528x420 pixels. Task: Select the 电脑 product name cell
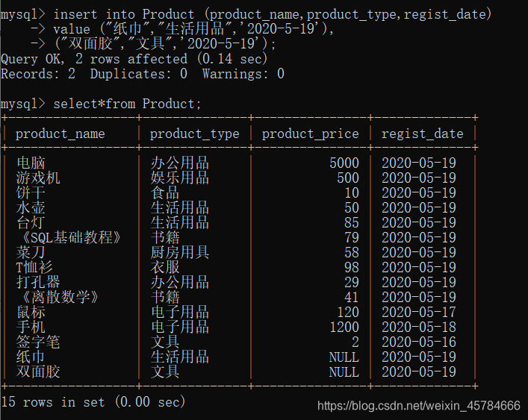point(31,163)
